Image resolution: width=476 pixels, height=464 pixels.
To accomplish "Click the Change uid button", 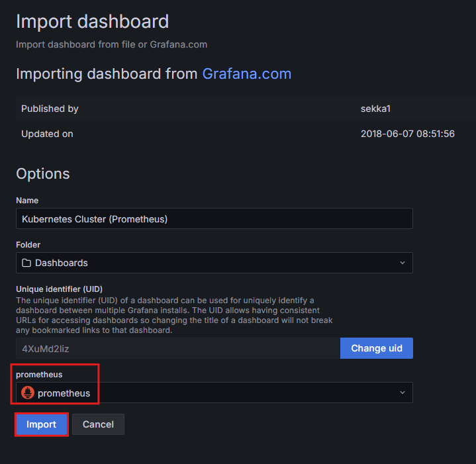I will 377,348.
